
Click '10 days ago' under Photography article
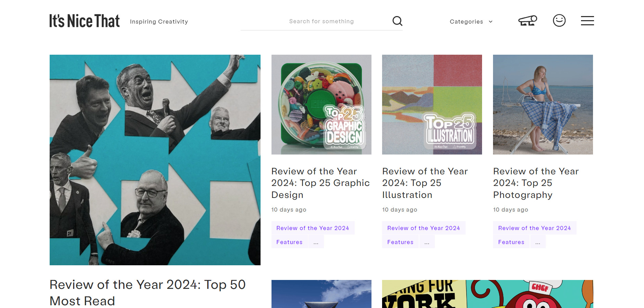pos(510,210)
